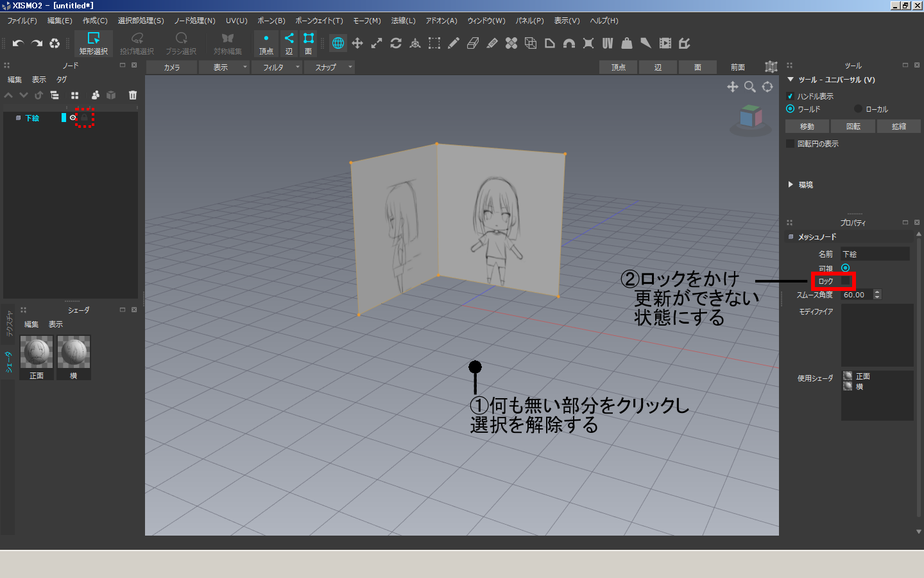This screenshot has height=578, width=924.
Task: Click the 回転 button
Action: click(853, 127)
